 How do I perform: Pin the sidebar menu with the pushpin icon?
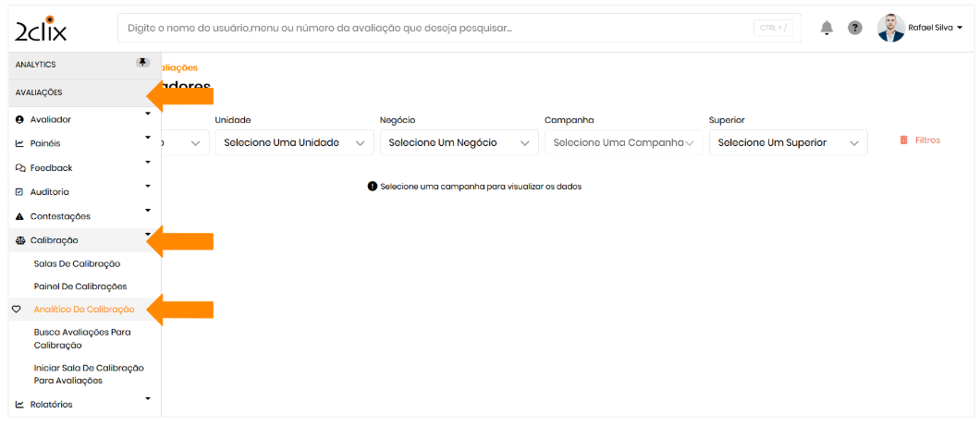(x=142, y=62)
